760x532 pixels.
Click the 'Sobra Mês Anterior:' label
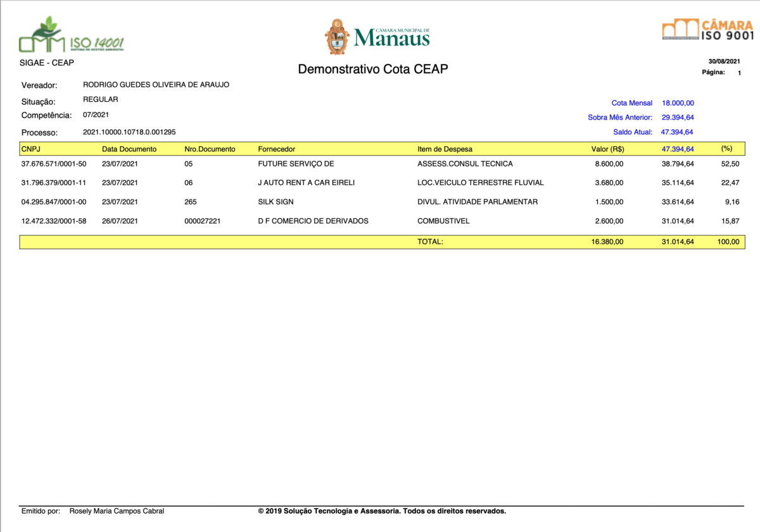click(x=620, y=117)
